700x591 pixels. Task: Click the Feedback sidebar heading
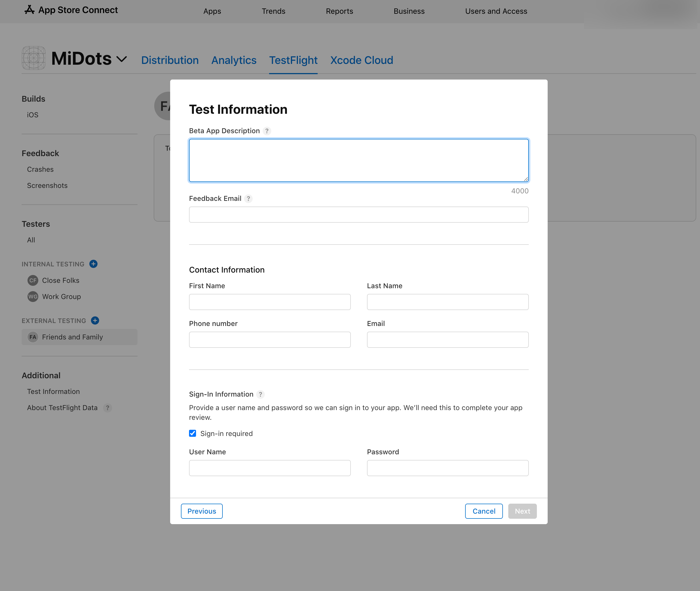(40, 153)
